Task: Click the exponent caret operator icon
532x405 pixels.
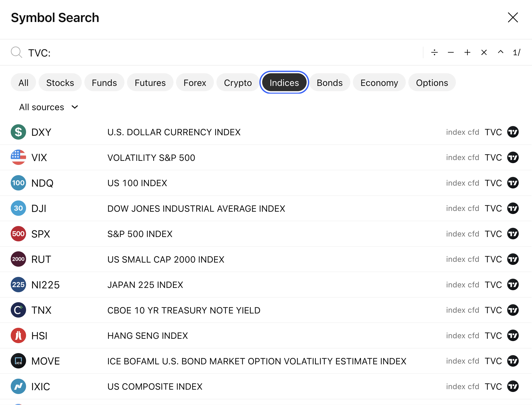Action: [x=501, y=52]
